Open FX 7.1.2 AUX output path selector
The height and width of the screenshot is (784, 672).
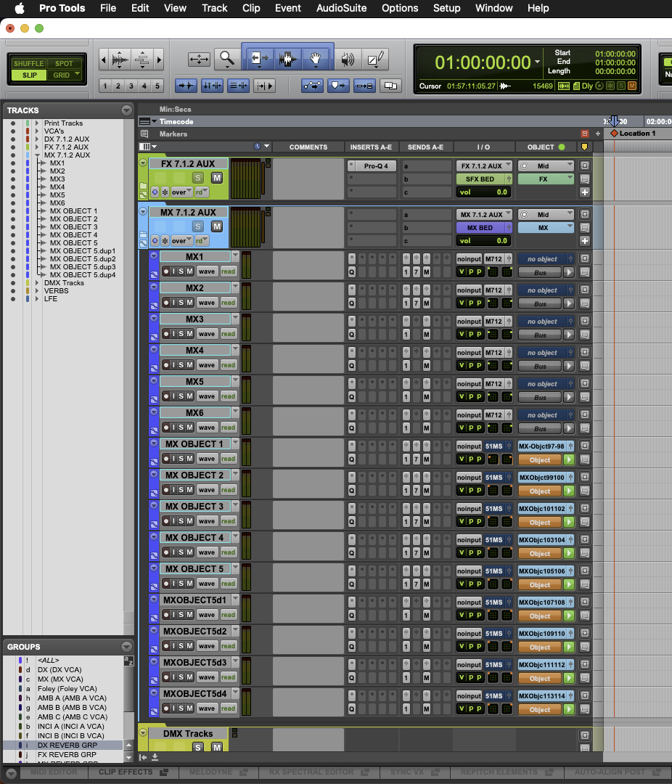pyautogui.click(x=484, y=166)
